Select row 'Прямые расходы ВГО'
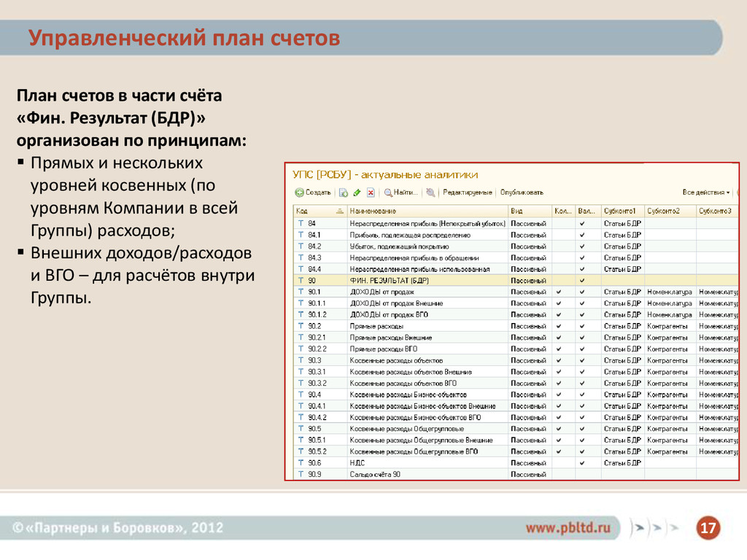Screen dimensions: 747x560 pos(516,349)
